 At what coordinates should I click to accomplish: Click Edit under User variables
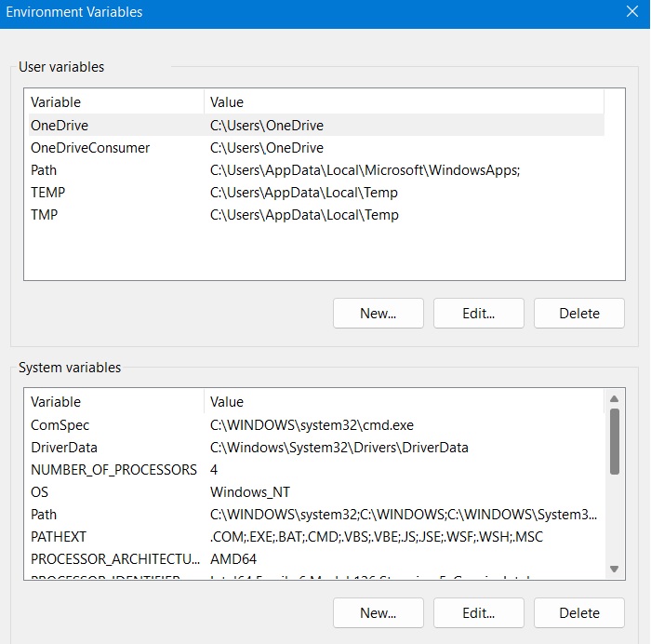click(x=478, y=314)
